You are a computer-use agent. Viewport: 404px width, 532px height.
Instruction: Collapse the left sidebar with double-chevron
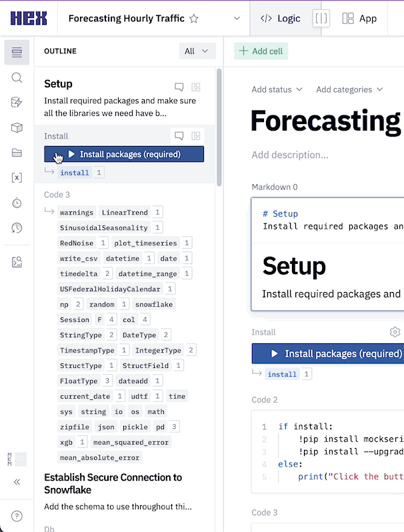click(17, 482)
